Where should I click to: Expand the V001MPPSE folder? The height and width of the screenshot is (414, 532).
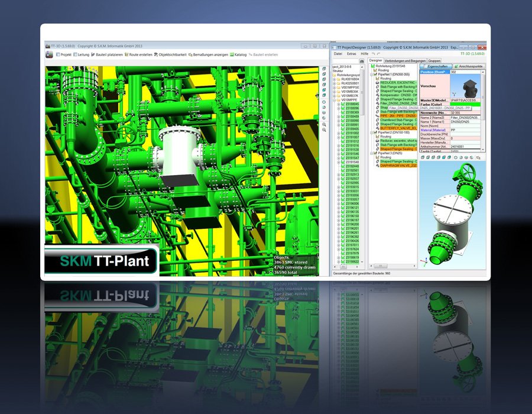point(334,88)
